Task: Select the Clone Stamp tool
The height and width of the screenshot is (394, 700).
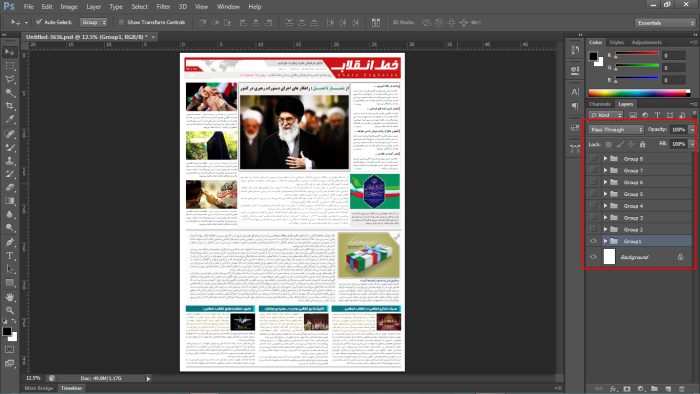Action: [x=9, y=161]
